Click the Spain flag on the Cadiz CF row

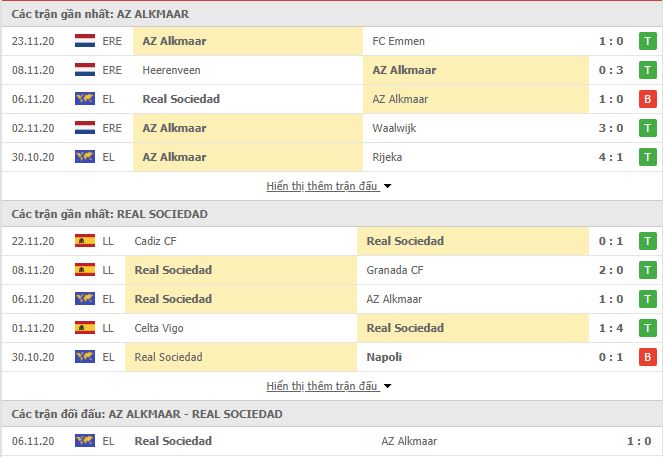85,241
